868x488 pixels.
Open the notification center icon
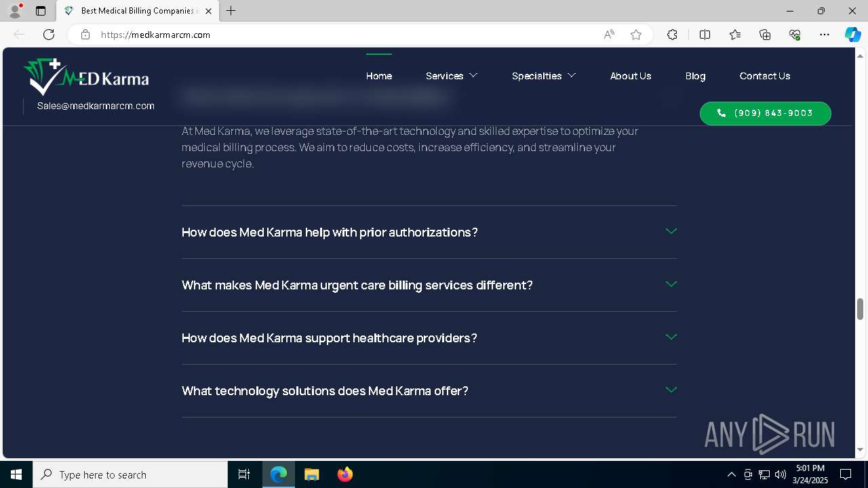click(x=846, y=474)
